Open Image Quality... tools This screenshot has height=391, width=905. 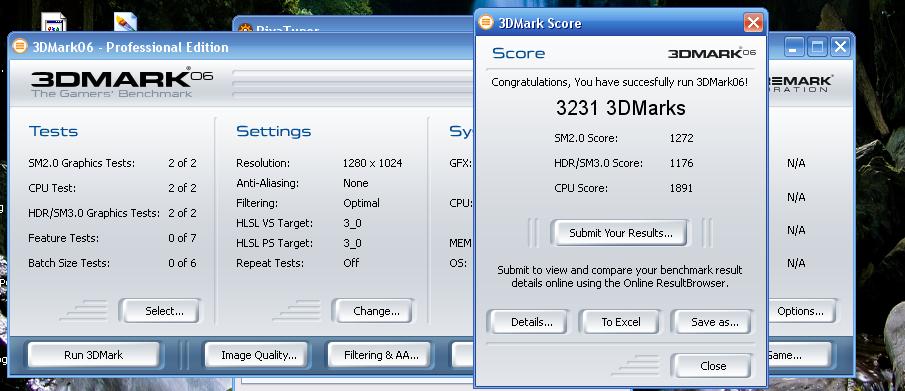click(x=257, y=355)
